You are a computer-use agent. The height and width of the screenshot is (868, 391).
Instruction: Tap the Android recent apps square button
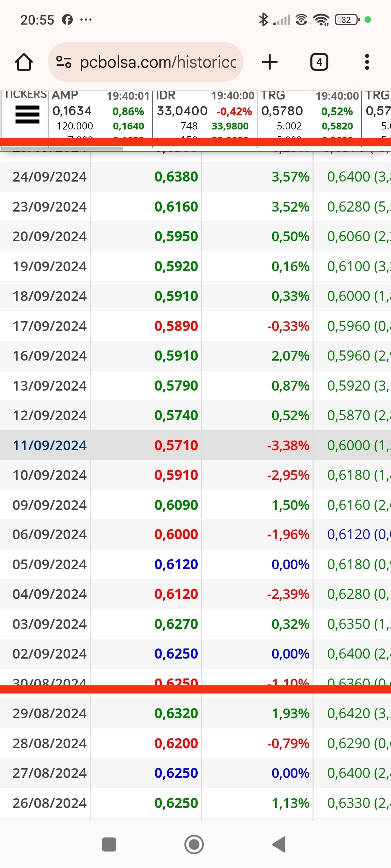[109, 845]
